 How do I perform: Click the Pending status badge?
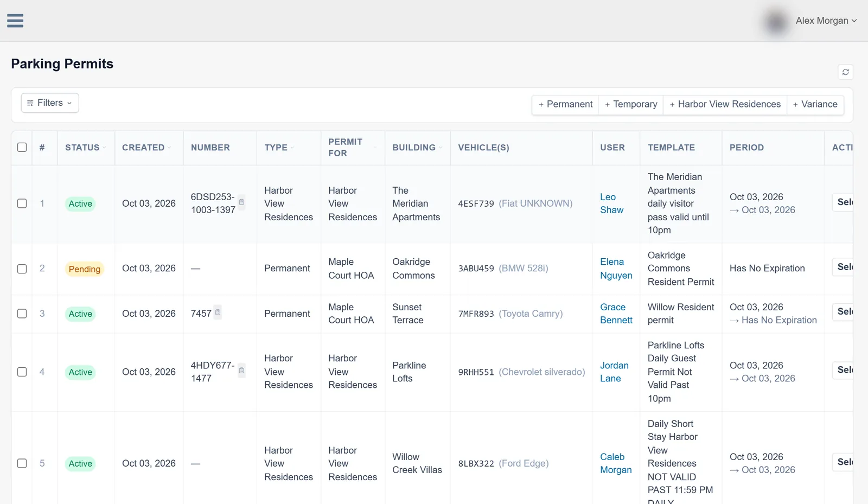(x=84, y=269)
